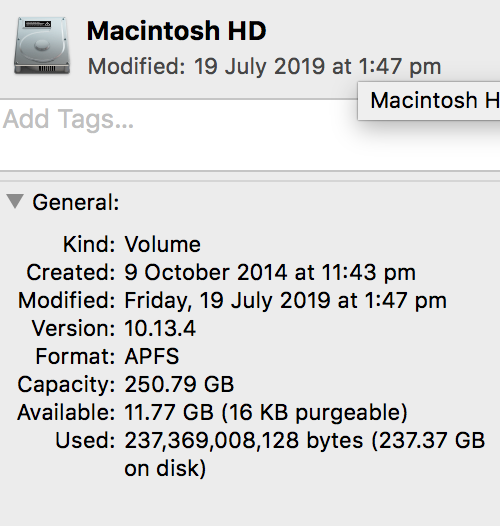Click the Kind label
Image resolution: width=500 pixels, height=526 pixels.
(89, 244)
